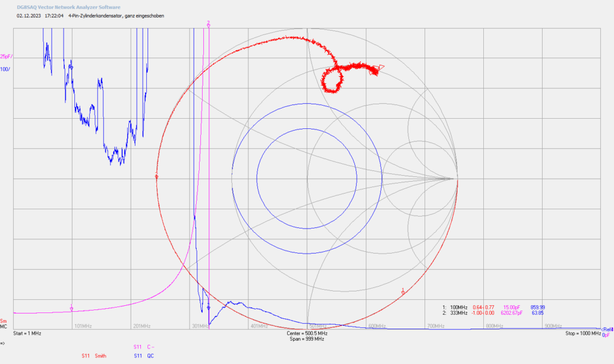Click the S11 C-- trace label
Screen dimensions: 614x364
[x=144, y=347]
